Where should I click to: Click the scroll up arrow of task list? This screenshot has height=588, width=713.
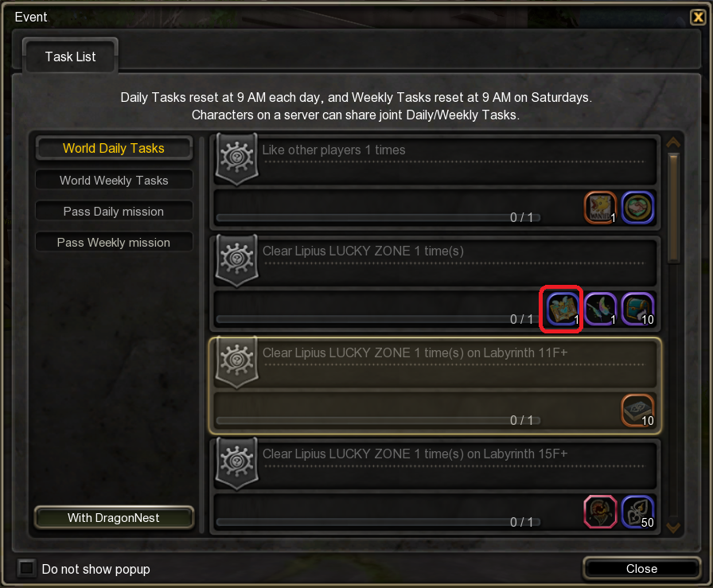point(673,142)
